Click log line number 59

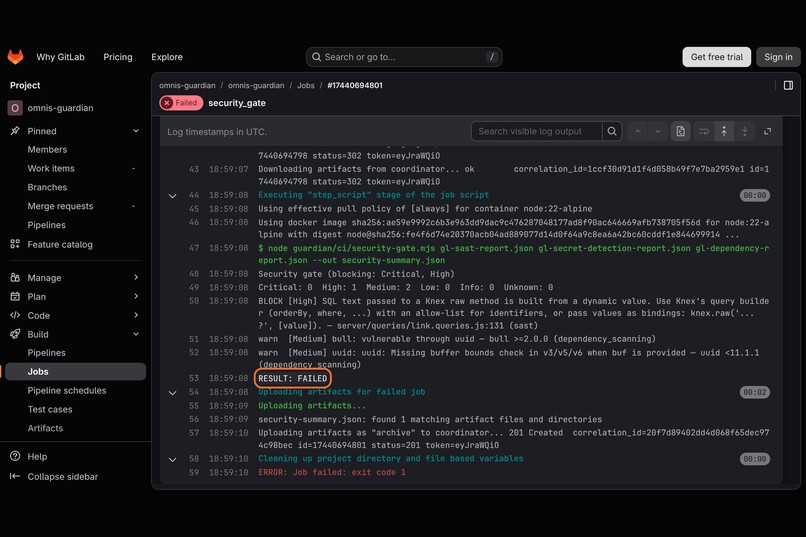point(194,472)
